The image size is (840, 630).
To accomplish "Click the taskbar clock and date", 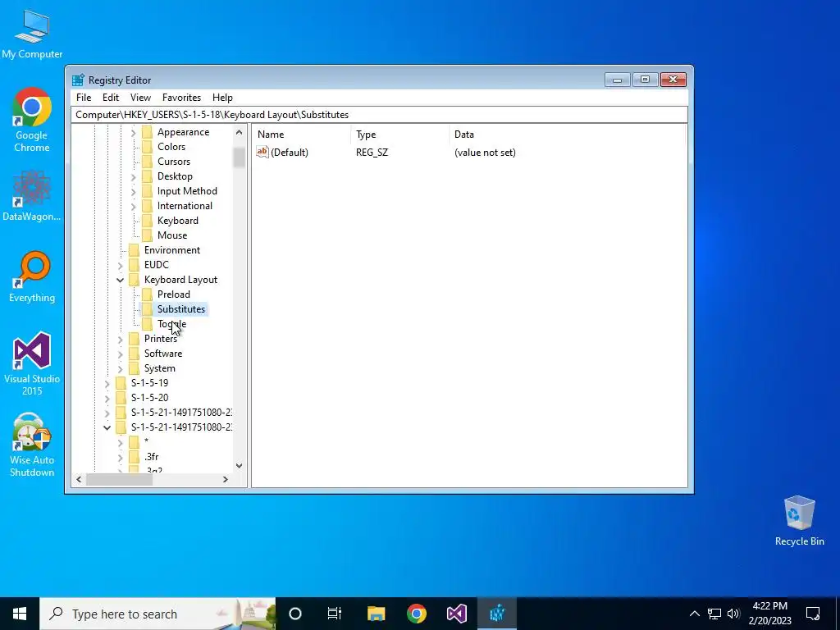I will 769,614.
